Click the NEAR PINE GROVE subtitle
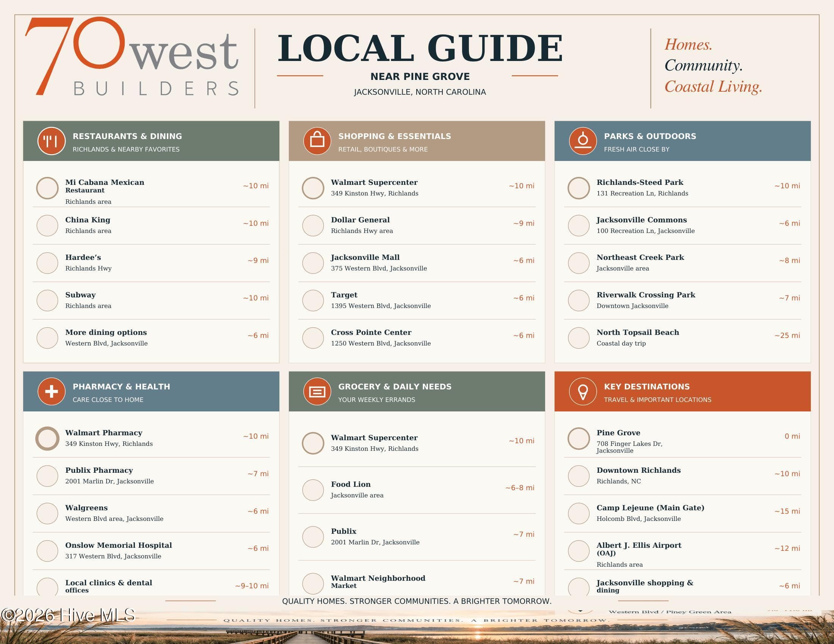 point(420,76)
